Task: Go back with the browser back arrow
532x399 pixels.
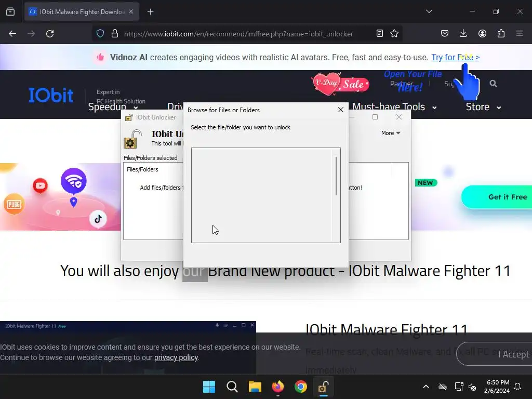Action: [x=12, y=34]
